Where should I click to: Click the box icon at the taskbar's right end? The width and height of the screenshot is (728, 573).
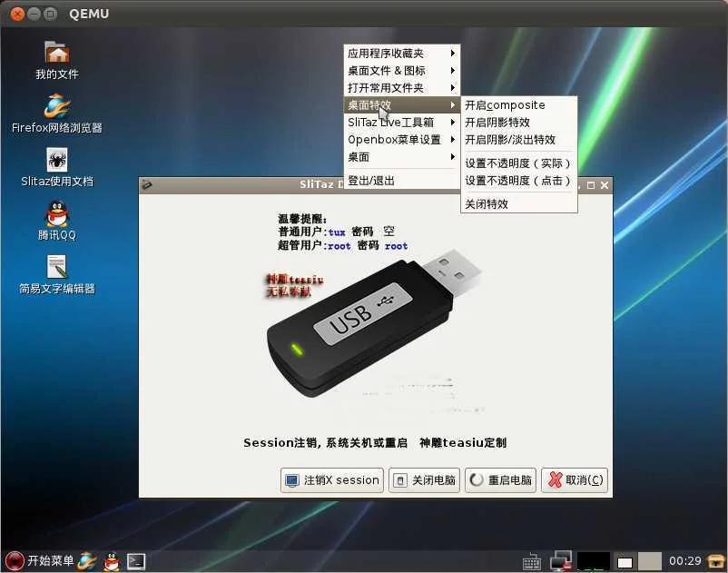715,561
